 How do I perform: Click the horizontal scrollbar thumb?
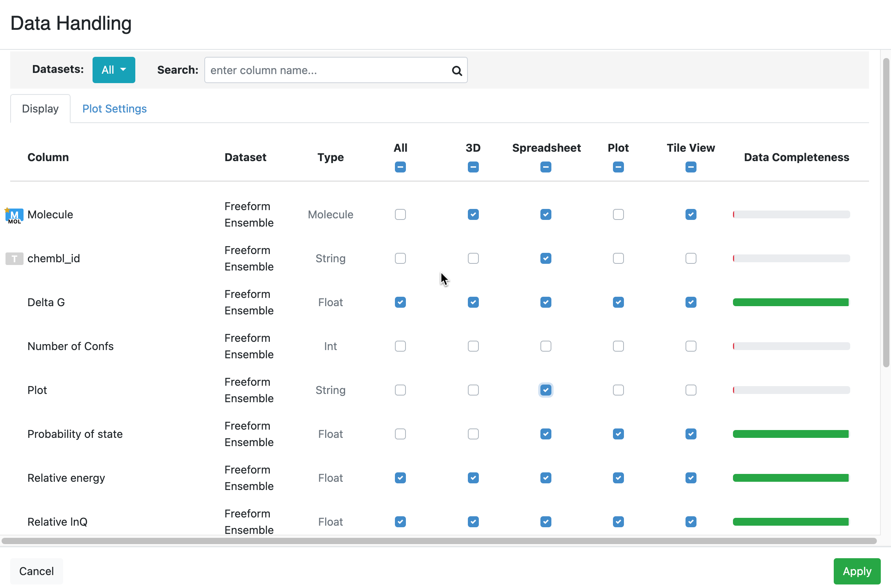point(439,541)
